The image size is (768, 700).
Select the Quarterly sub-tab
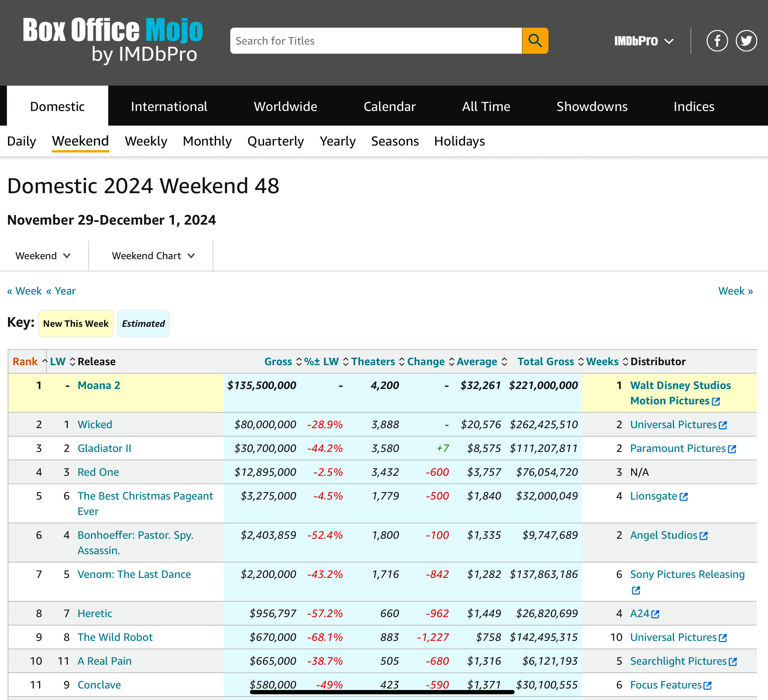coord(276,141)
